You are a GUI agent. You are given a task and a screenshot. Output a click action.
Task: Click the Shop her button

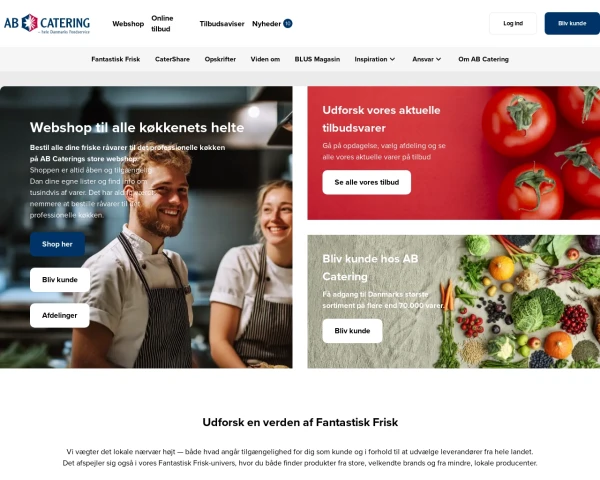coord(57,244)
